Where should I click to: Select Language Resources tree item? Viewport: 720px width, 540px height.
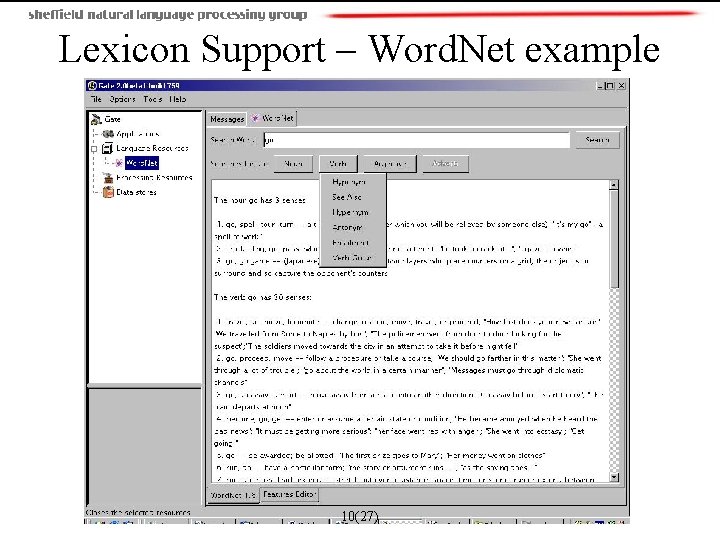(x=152, y=148)
